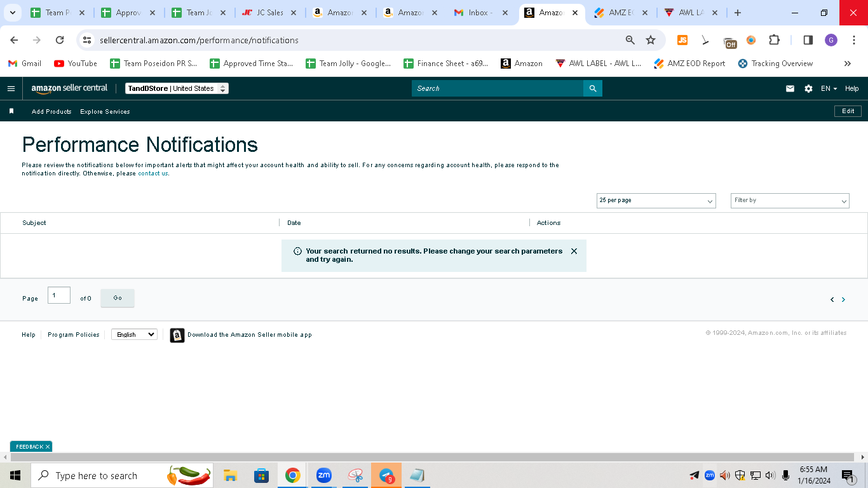
Task: Open the Chrome three-dot menu
Action: (x=855, y=40)
